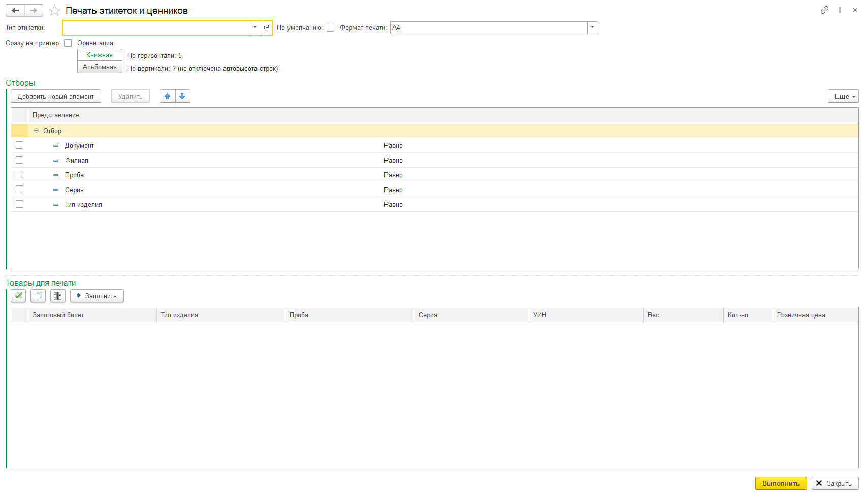Click the Вес column header
Image resolution: width=868 pixels, height=495 pixels.
point(683,315)
